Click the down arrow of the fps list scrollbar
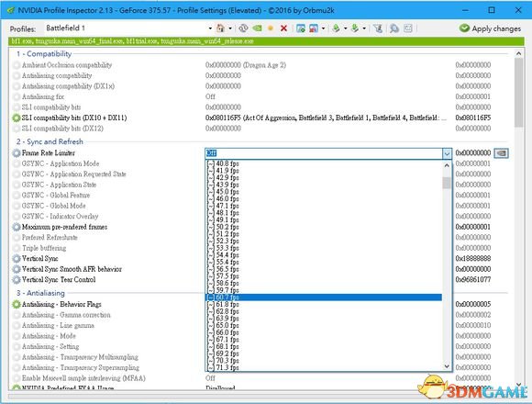Viewport: 532px width, 404px height. click(x=447, y=366)
